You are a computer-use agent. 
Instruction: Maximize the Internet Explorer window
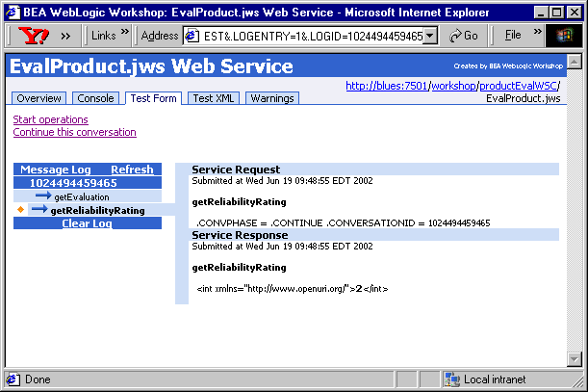[x=557, y=13]
